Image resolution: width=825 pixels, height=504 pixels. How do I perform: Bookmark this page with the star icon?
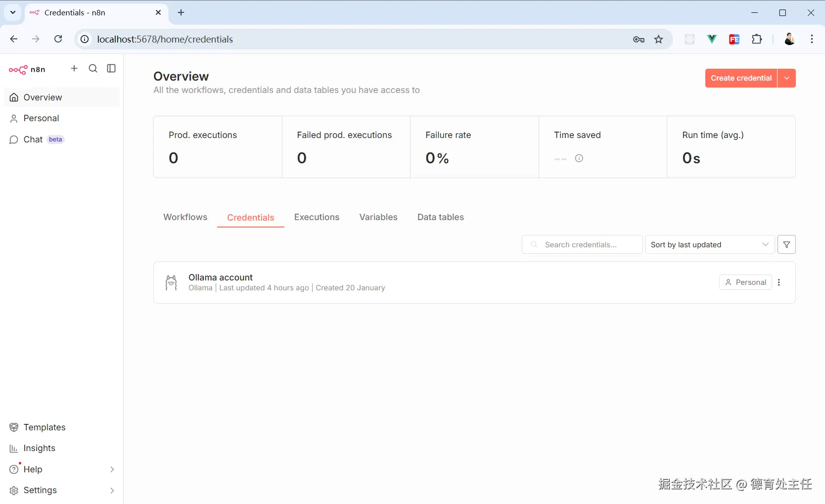pyautogui.click(x=658, y=40)
